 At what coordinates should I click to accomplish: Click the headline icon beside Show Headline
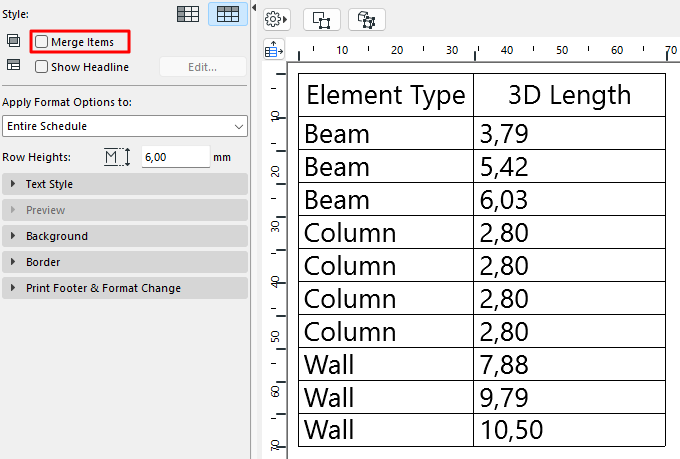[13, 66]
